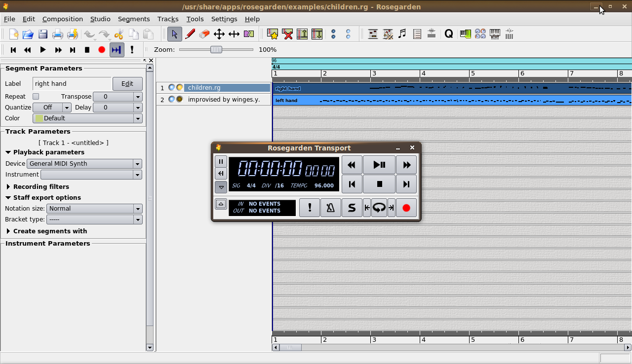Select the horizontal resize tool
This screenshot has width=632, height=364.
tap(234, 34)
